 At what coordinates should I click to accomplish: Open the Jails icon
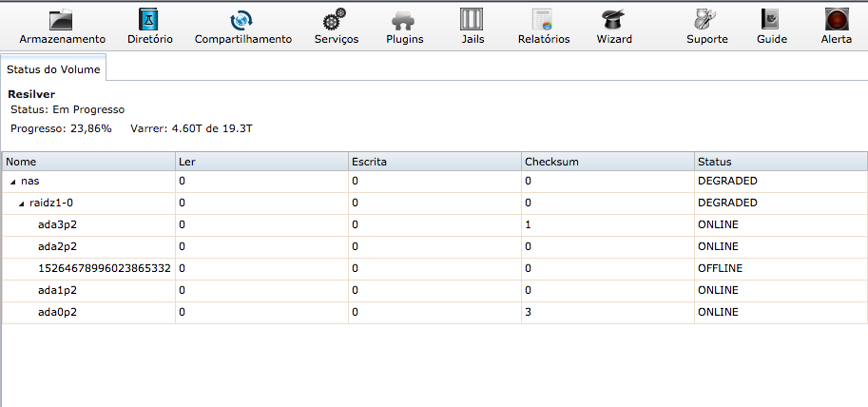(x=472, y=20)
